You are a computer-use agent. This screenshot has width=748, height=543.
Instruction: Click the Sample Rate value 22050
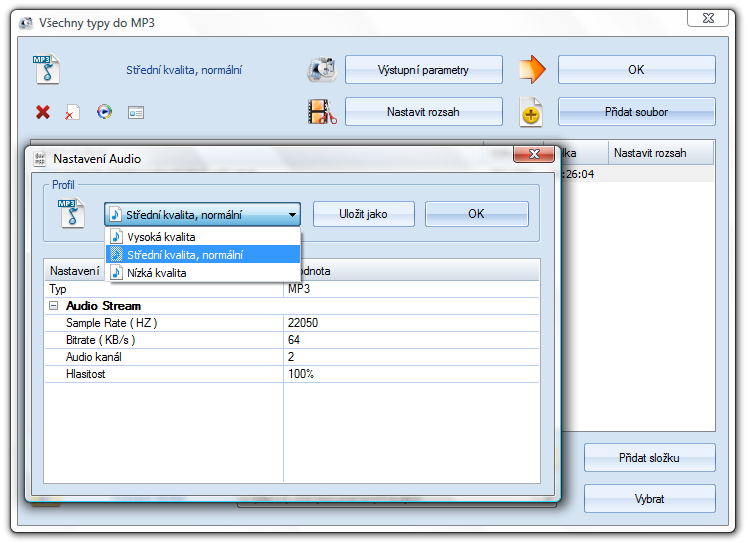[302, 323]
